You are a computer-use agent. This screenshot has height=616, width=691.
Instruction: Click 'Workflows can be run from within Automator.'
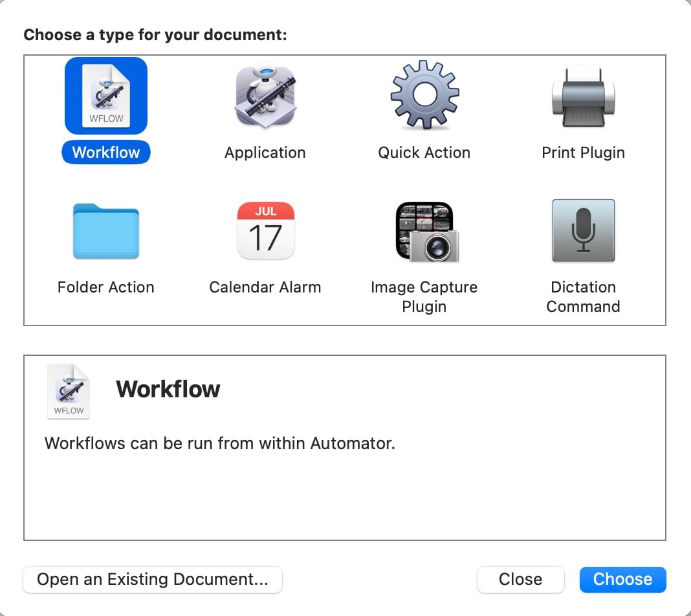pyautogui.click(x=220, y=443)
